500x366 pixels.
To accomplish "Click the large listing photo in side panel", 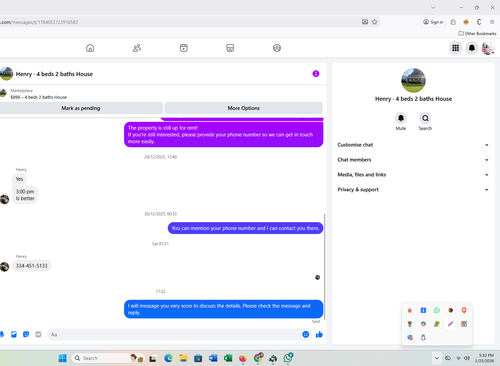I will (x=413, y=80).
